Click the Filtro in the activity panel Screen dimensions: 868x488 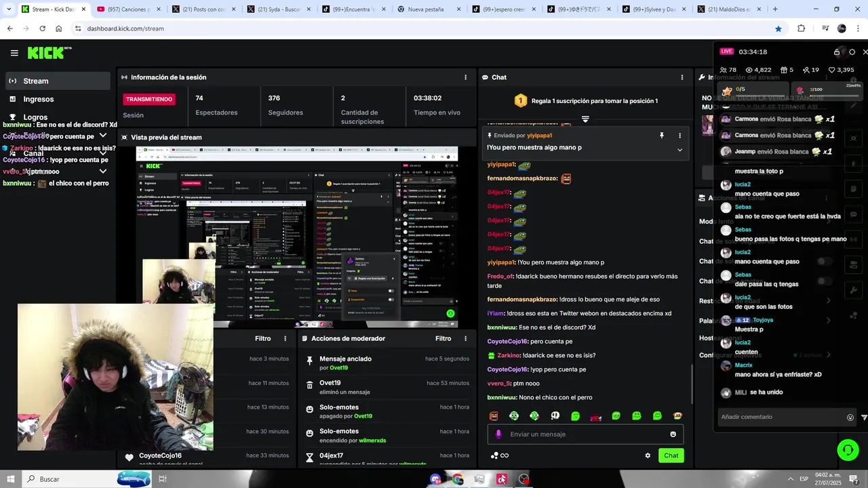pyautogui.click(x=262, y=338)
